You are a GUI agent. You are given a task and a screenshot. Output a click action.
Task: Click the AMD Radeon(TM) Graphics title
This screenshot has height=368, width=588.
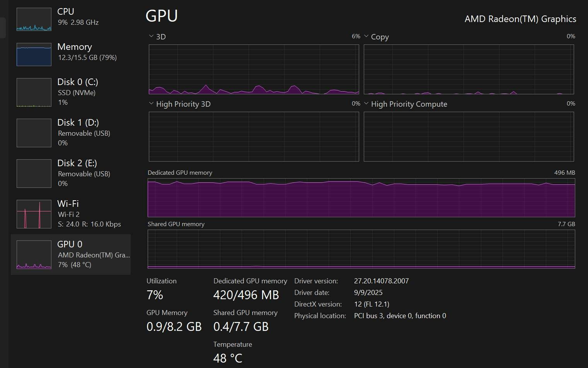tap(520, 19)
